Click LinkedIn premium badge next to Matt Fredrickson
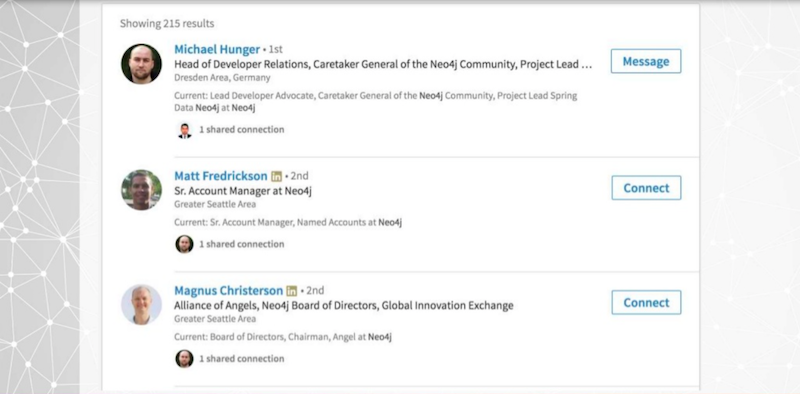 tap(276, 177)
